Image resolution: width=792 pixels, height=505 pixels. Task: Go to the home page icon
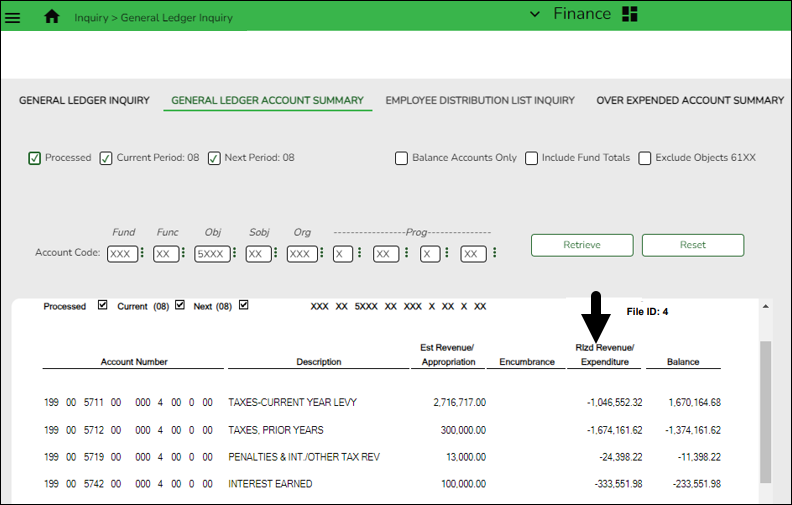52,17
